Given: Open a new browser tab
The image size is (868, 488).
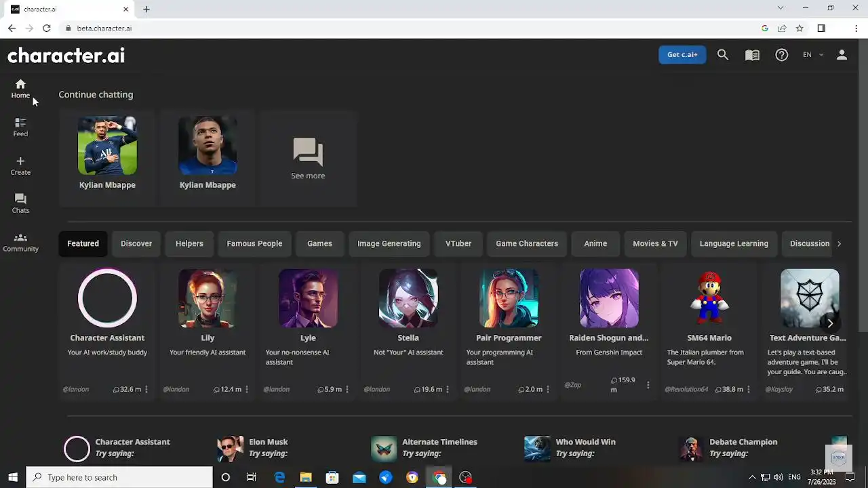Looking at the screenshot, I should click(146, 9).
